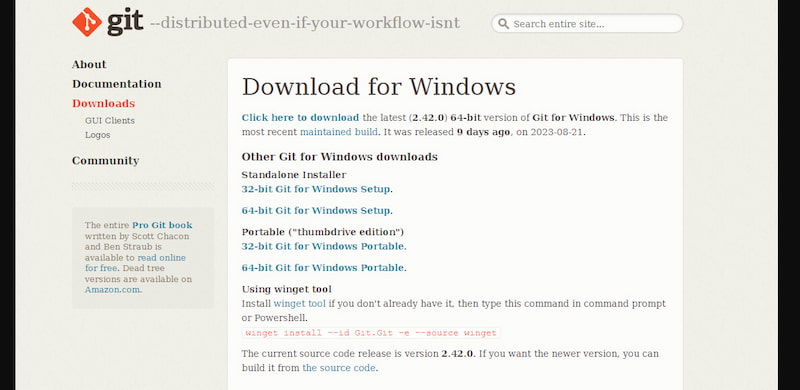Open GUI Clients sub-page
The width and height of the screenshot is (800, 390).
[110, 120]
